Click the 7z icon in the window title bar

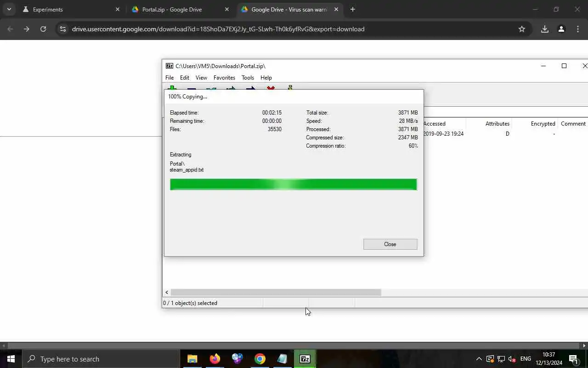click(170, 66)
